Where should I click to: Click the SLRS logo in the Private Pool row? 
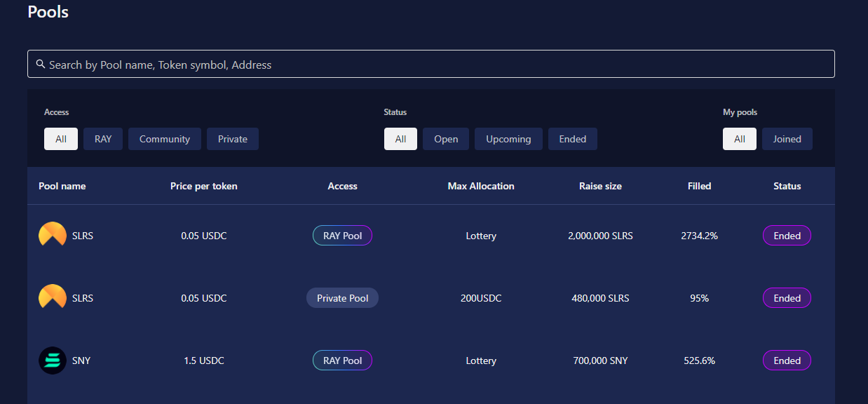coord(53,298)
